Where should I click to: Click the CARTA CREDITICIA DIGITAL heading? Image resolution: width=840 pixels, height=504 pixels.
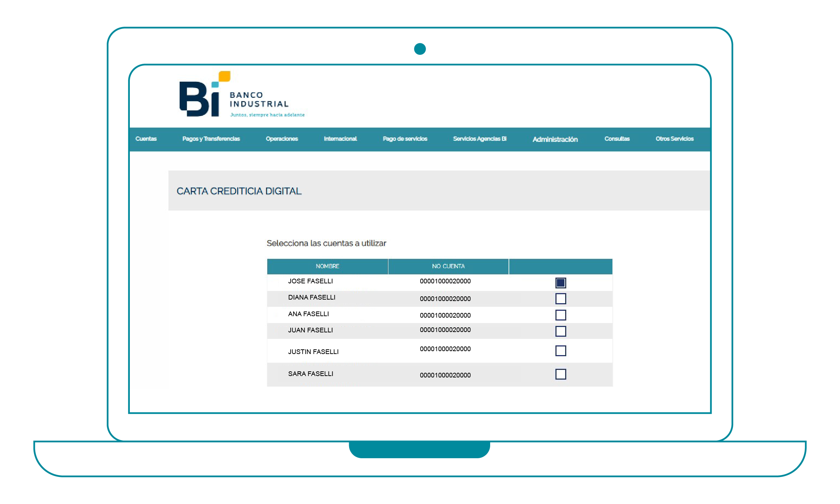(x=239, y=191)
